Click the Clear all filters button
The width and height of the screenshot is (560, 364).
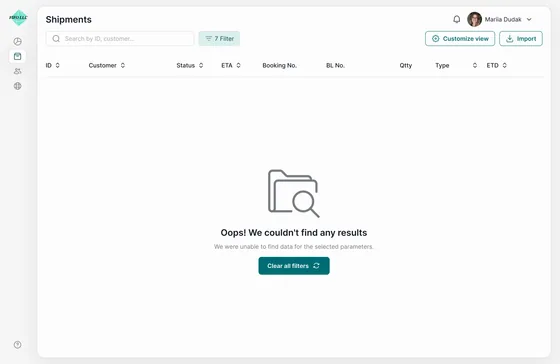click(x=294, y=266)
